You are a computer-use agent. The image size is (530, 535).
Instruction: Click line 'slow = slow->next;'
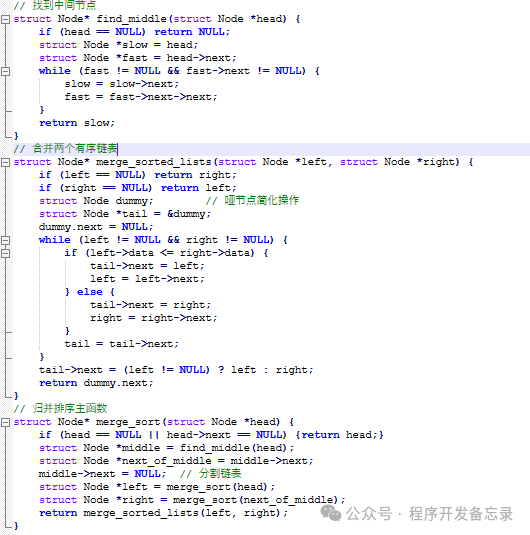tap(121, 84)
